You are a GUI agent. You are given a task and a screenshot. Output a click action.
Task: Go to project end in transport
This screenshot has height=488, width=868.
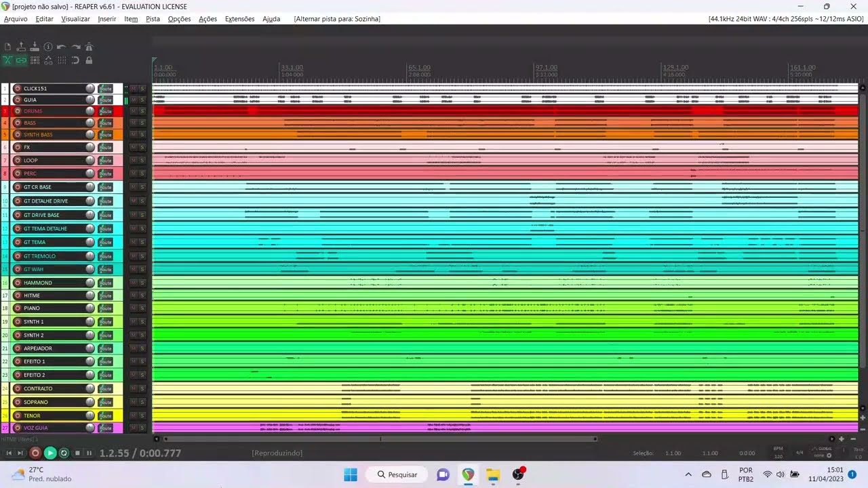tap(20, 453)
